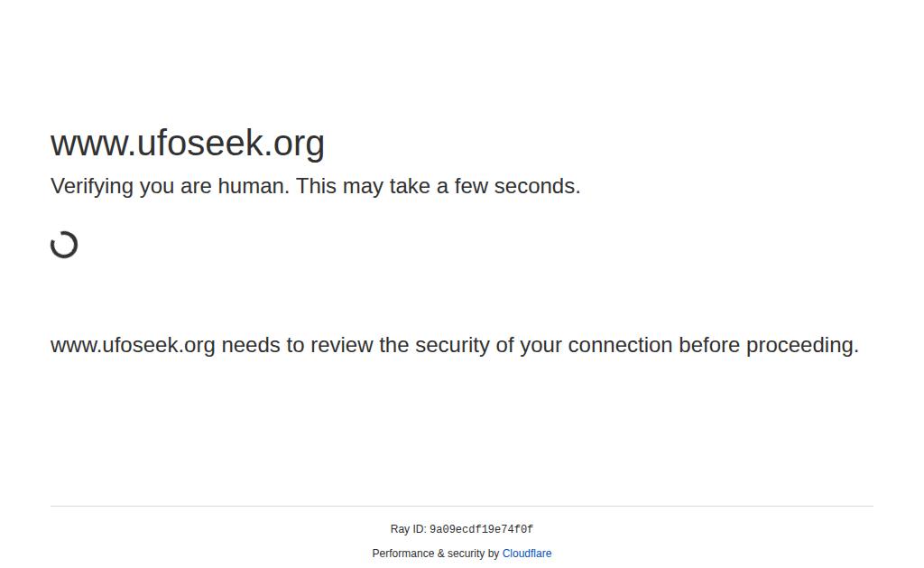Open the Cloudflare link in footer
Viewport: 924px width, 568px height.
[527, 554]
